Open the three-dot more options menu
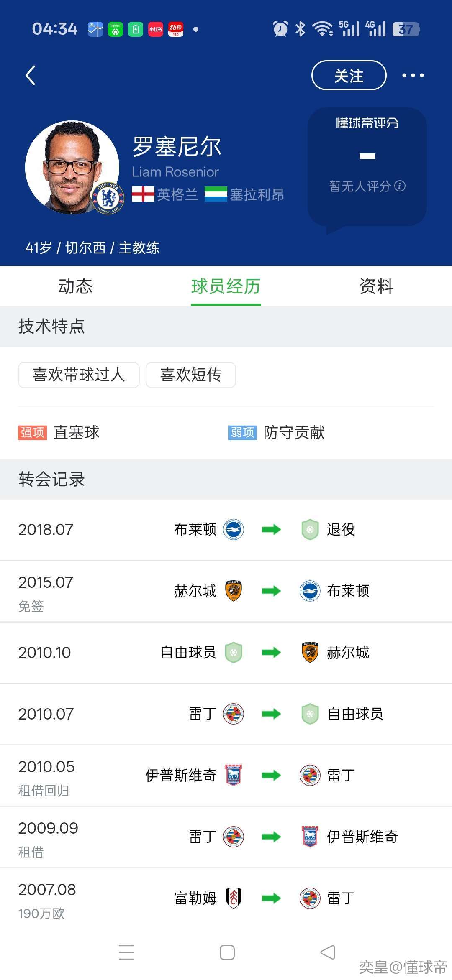This screenshot has height=980, width=452. pos(413,76)
